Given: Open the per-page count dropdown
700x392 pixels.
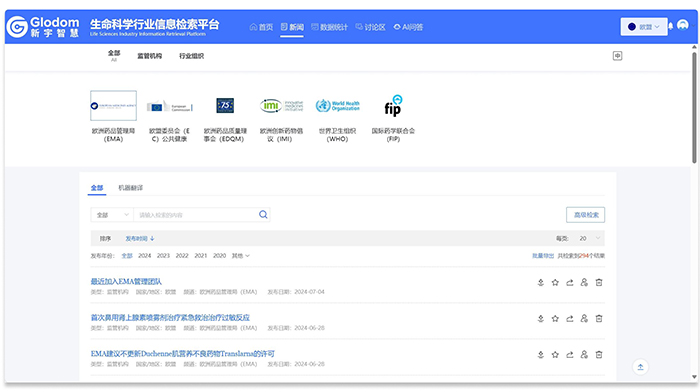Looking at the screenshot, I should tap(589, 238).
